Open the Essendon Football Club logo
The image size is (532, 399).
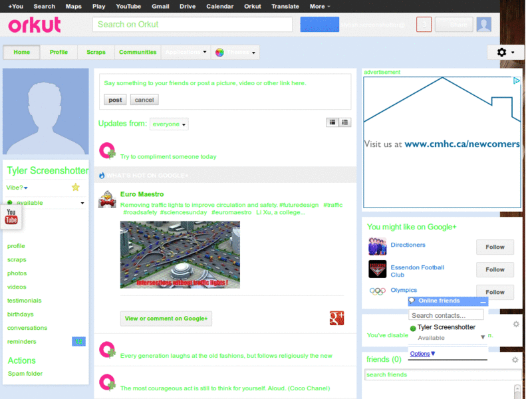(x=377, y=269)
